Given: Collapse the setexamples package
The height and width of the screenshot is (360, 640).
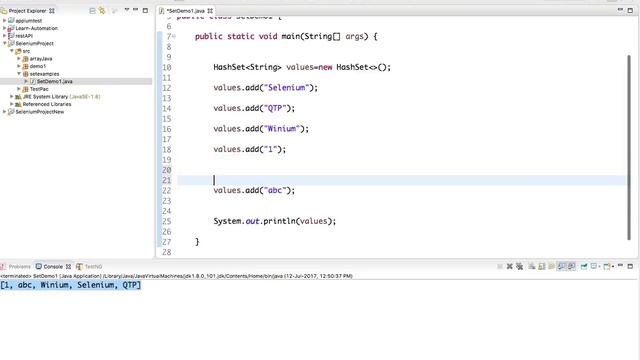Looking at the screenshot, I should [19, 74].
